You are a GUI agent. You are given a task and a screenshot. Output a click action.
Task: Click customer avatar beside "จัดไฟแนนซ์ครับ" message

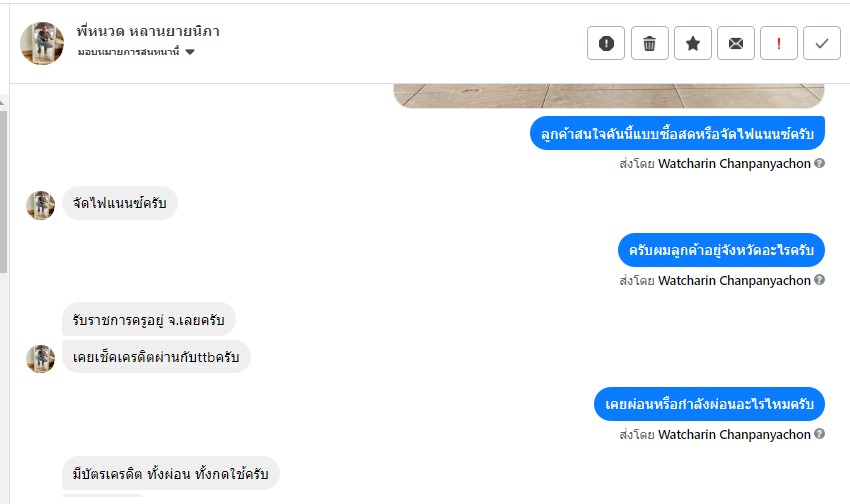point(41,205)
